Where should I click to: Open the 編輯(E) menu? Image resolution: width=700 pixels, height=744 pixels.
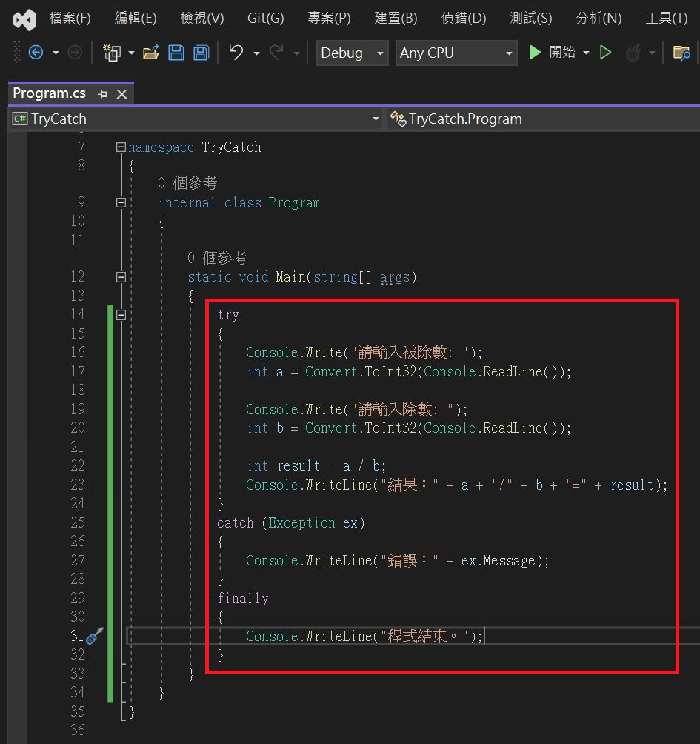click(136, 18)
